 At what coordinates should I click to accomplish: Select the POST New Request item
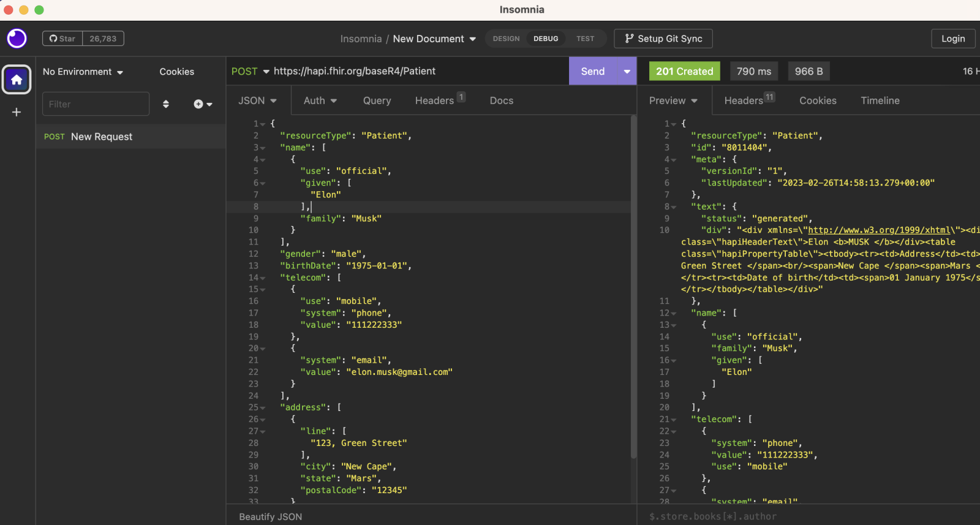pos(130,137)
